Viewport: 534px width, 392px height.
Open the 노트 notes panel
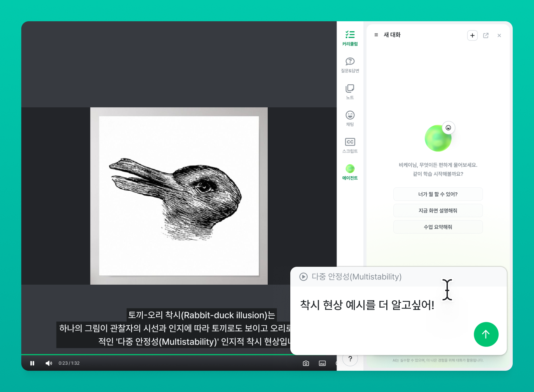(x=350, y=92)
